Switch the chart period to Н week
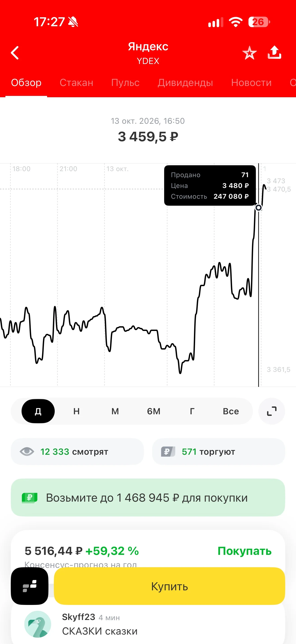The image size is (296, 644). 76,411
